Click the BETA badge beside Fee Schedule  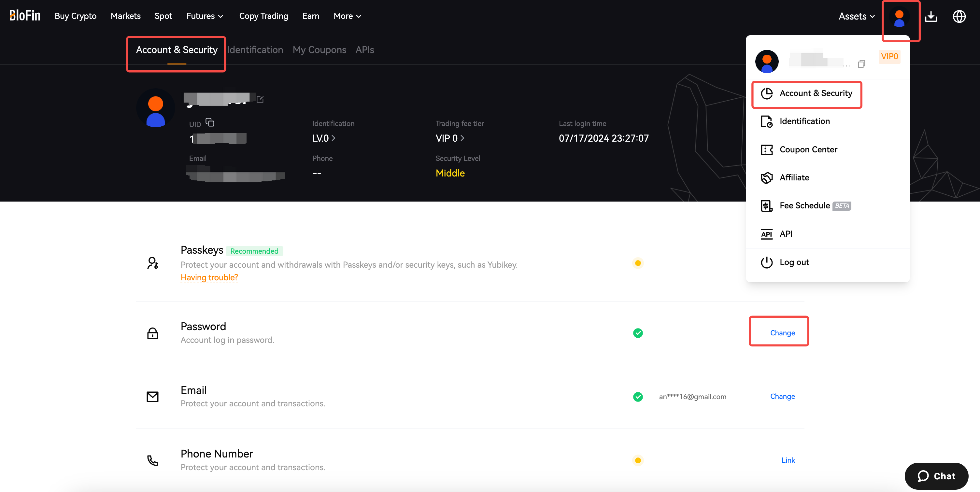[842, 206]
